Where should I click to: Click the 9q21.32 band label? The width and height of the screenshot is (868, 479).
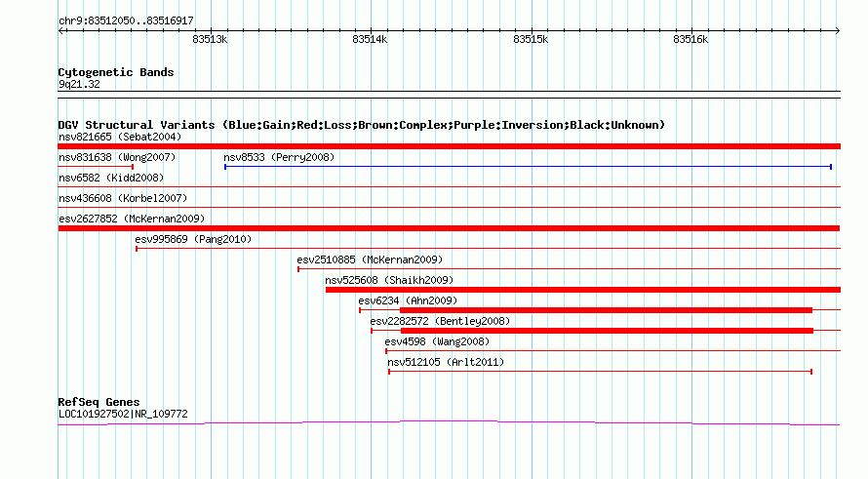coord(79,85)
